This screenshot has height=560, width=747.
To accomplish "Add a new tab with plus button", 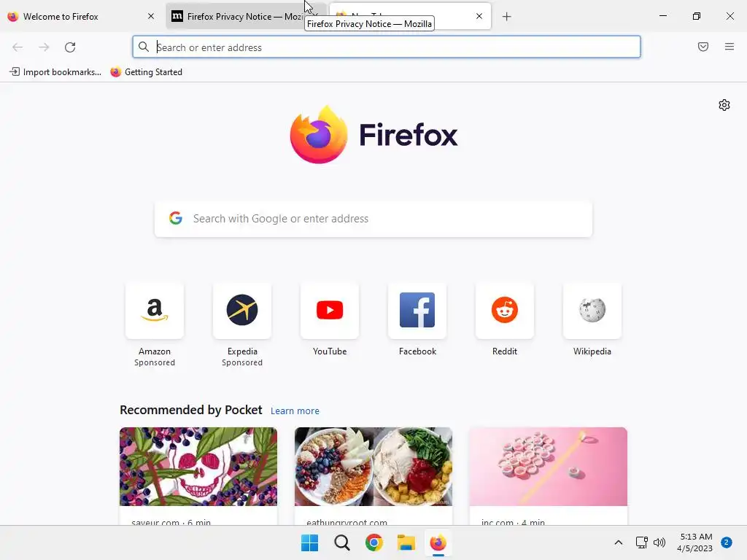I will [x=506, y=17].
